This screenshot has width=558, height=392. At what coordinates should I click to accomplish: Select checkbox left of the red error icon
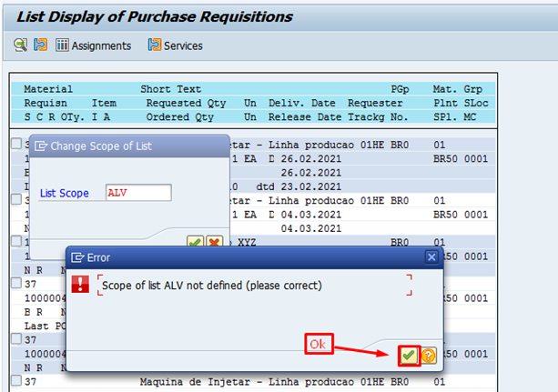point(16,284)
